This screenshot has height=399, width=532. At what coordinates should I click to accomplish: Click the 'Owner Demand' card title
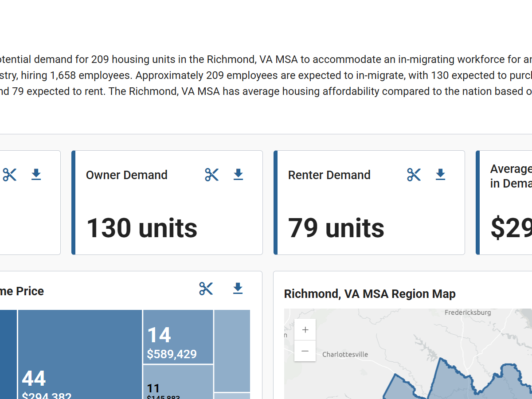click(x=127, y=175)
